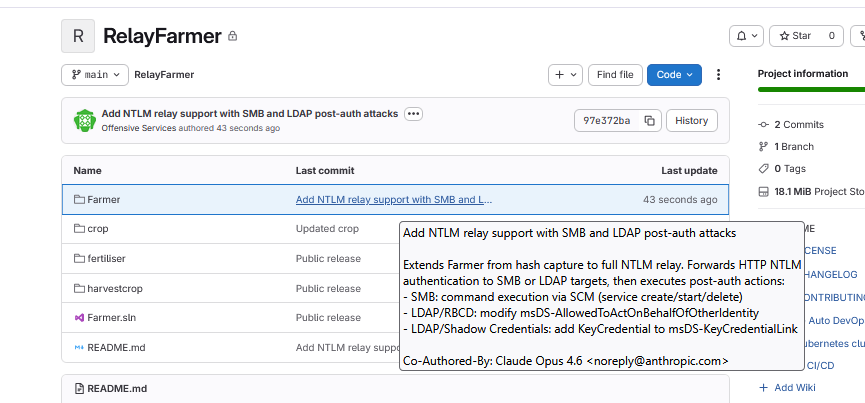Open the crop folder
The image size is (865, 403).
98,228
